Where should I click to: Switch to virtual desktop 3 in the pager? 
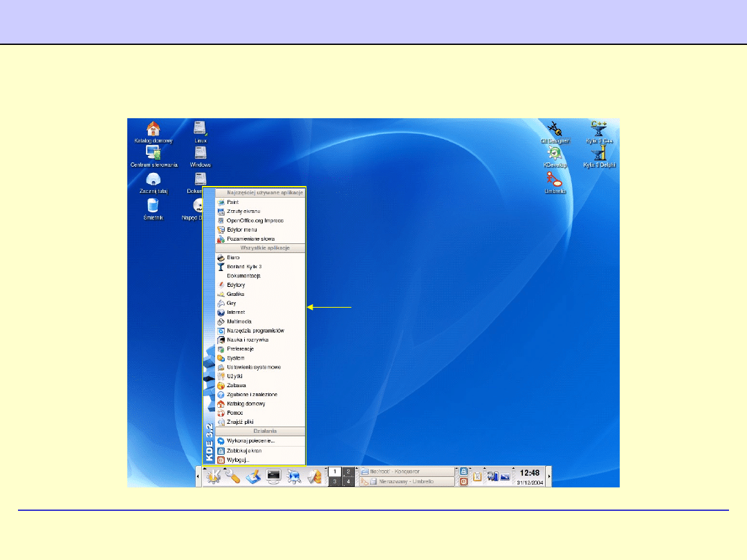pos(334,482)
